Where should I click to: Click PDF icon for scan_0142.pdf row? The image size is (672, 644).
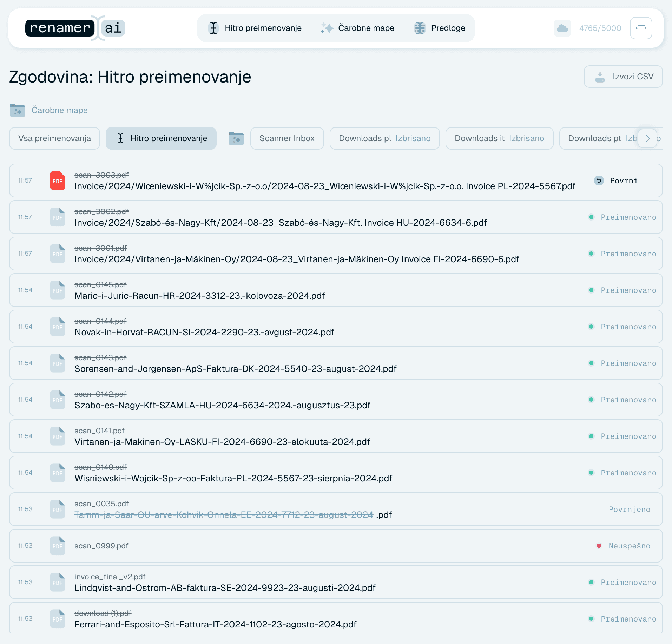(x=58, y=400)
